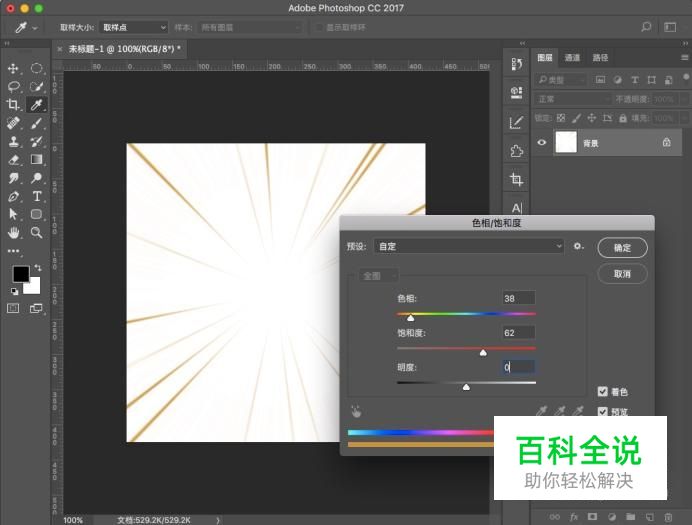The height and width of the screenshot is (525, 692).
Task: Open the 样本 sample layers dropdown
Action: point(250,27)
